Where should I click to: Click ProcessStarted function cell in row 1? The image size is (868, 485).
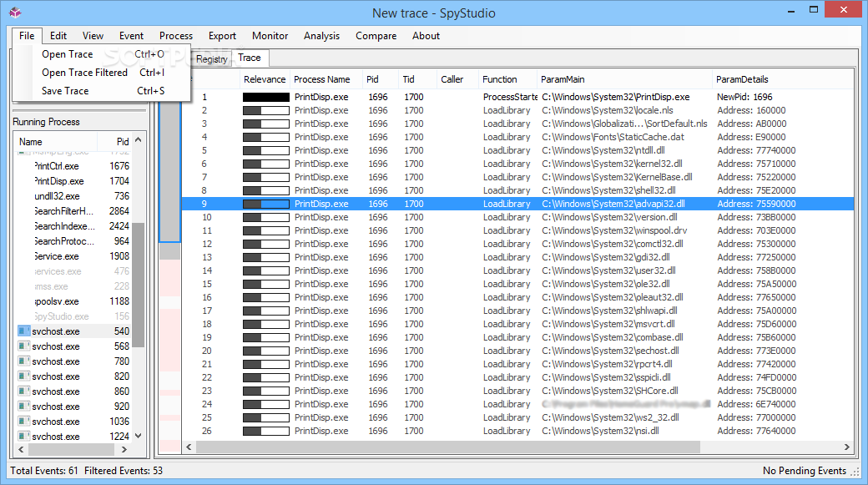click(x=509, y=97)
